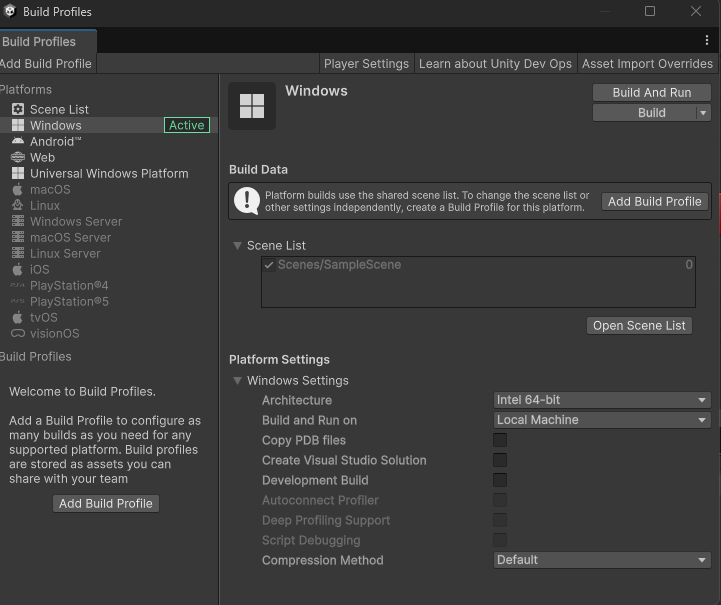Close the Build Profiles window
721x605 pixels.
pos(696,11)
